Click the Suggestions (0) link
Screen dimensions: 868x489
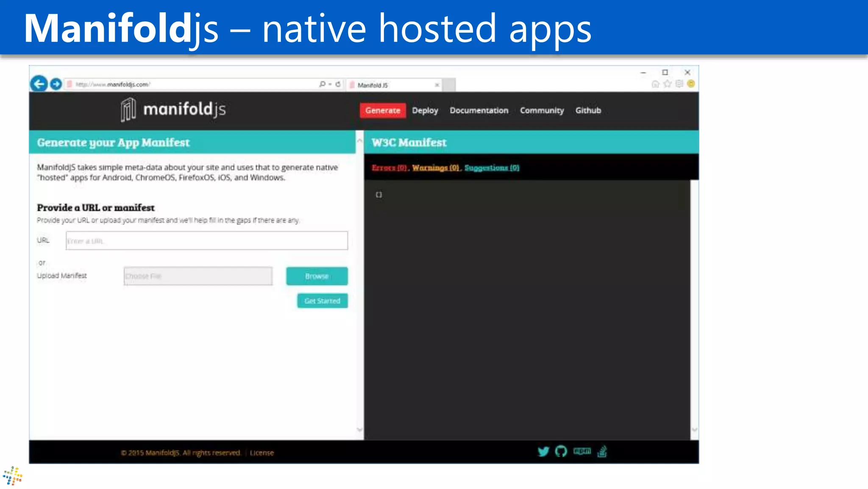tap(492, 168)
